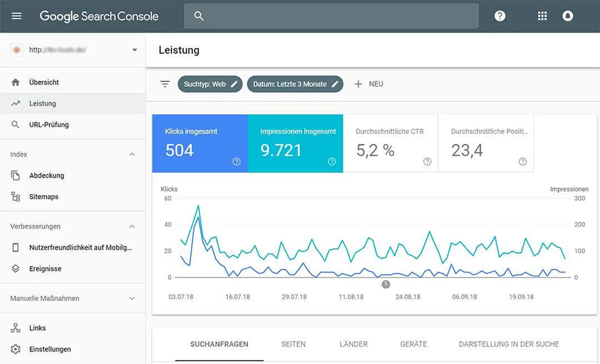The image size is (600, 364).
Task: Click the 19.09.18 date axis label
Action: pyautogui.click(x=521, y=297)
